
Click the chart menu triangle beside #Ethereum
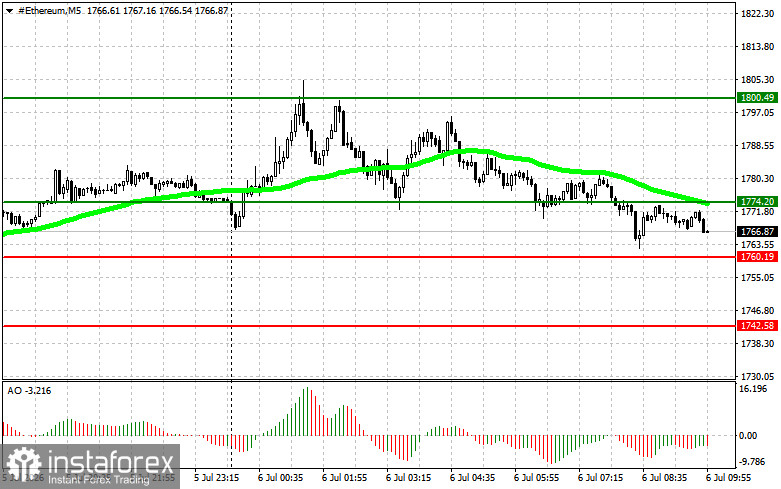9,10
